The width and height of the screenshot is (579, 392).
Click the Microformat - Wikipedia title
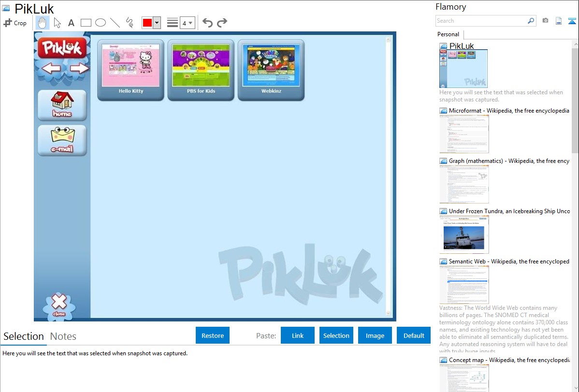tap(509, 111)
